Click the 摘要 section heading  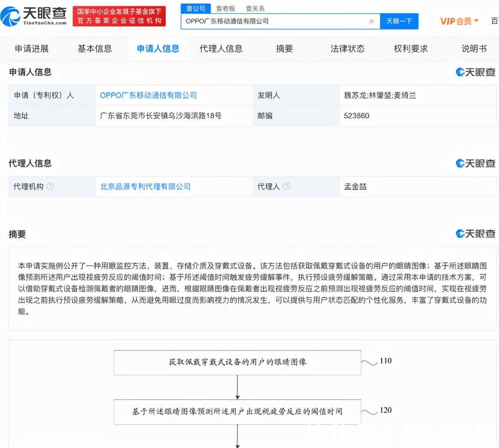(x=17, y=234)
